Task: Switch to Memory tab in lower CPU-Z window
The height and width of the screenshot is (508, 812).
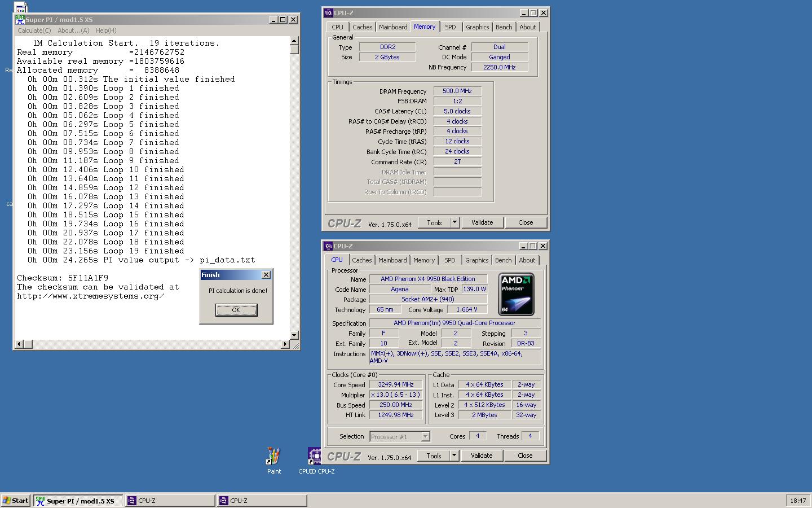Action: point(423,260)
